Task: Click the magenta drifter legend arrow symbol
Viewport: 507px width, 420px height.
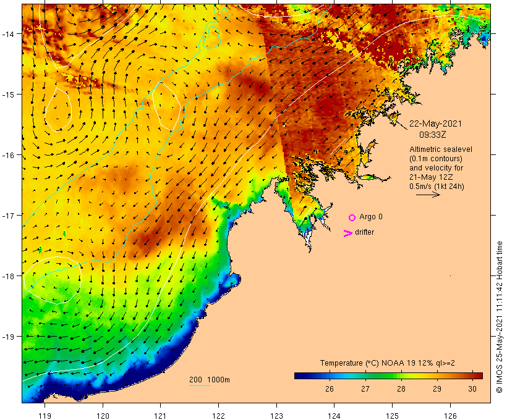Action: pyautogui.click(x=348, y=233)
